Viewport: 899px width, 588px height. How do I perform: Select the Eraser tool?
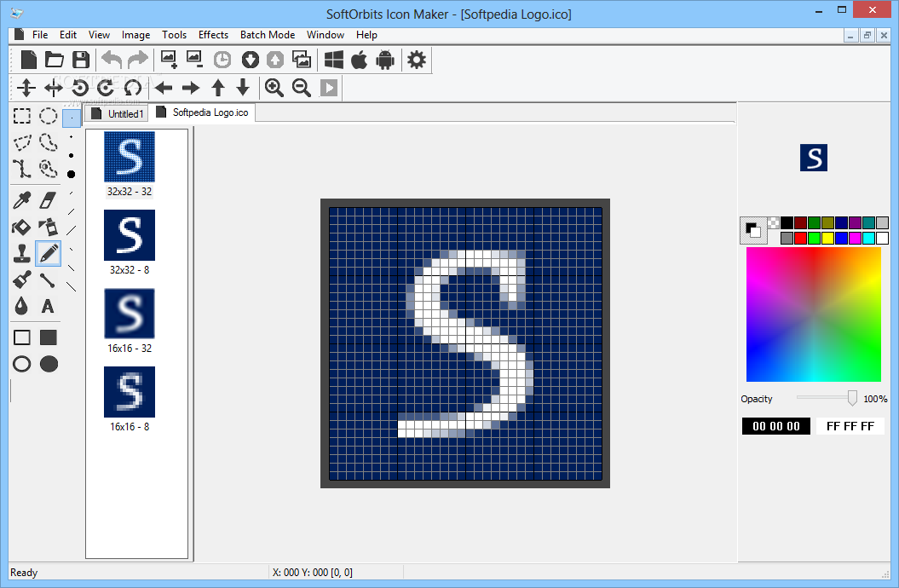pyautogui.click(x=47, y=199)
